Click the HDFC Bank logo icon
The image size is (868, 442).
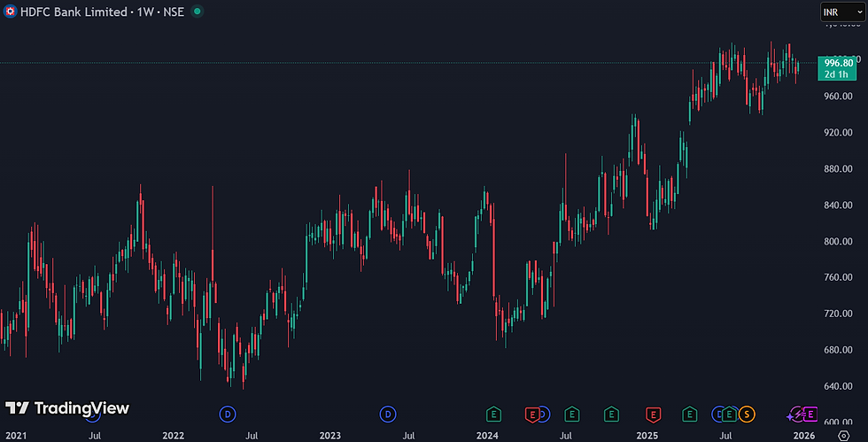point(10,12)
